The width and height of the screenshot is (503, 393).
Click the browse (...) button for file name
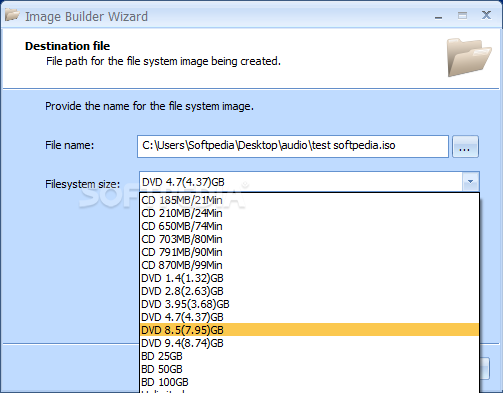[x=465, y=146]
